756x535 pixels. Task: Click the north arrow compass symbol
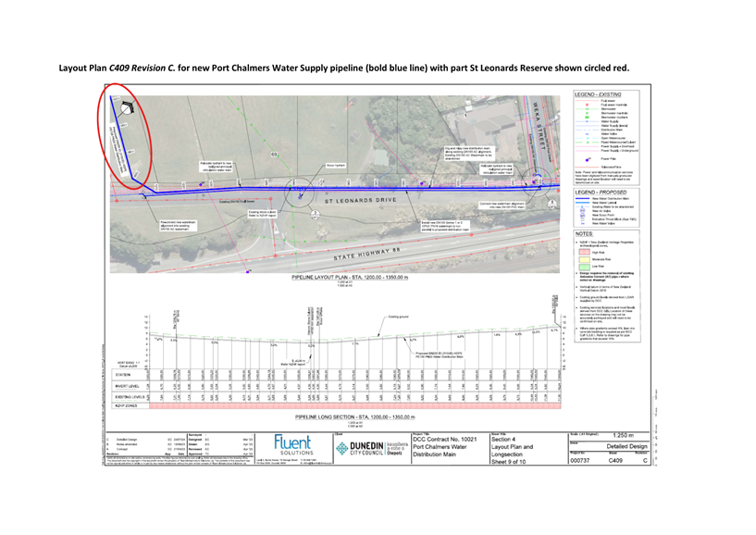(x=126, y=108)
